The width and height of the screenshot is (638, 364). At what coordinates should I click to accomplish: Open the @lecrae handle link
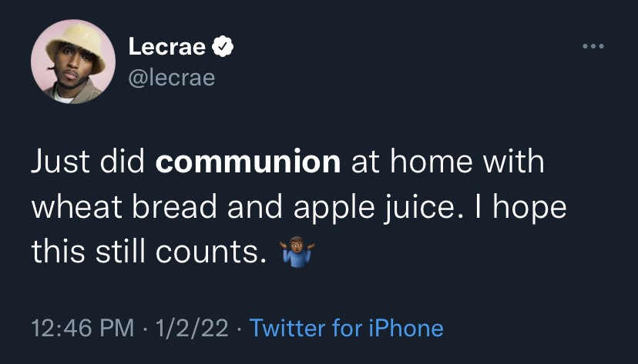coord(171,78)
